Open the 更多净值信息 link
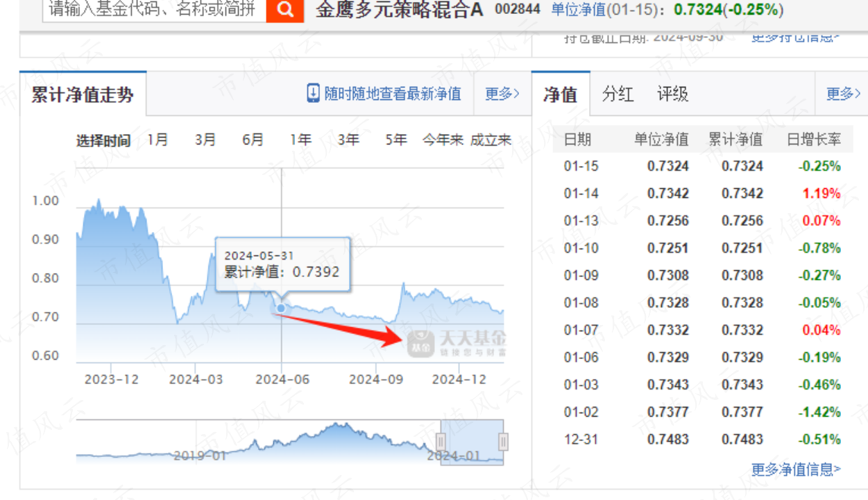 [x=797, y=469]
